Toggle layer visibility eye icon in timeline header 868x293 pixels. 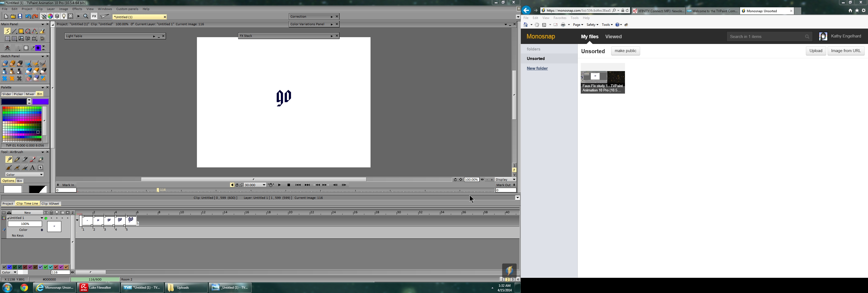point(46,213)
